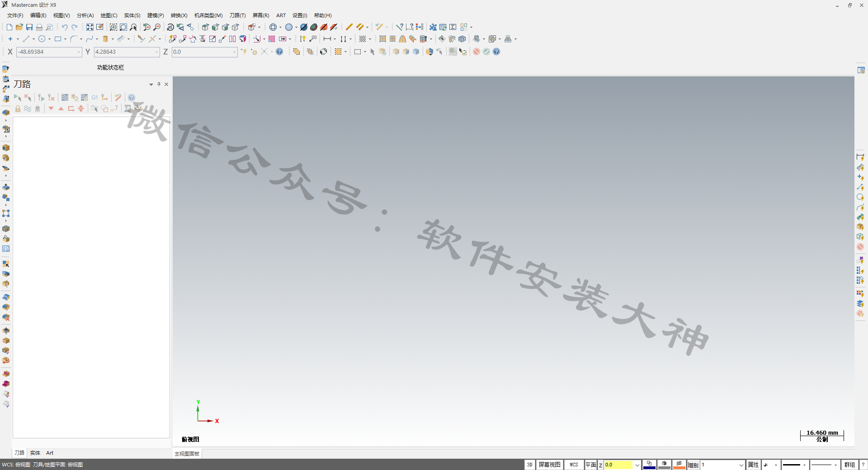Click the WCS button in status bar
Screen dimensions: 868x470
[x=574, y=465]
